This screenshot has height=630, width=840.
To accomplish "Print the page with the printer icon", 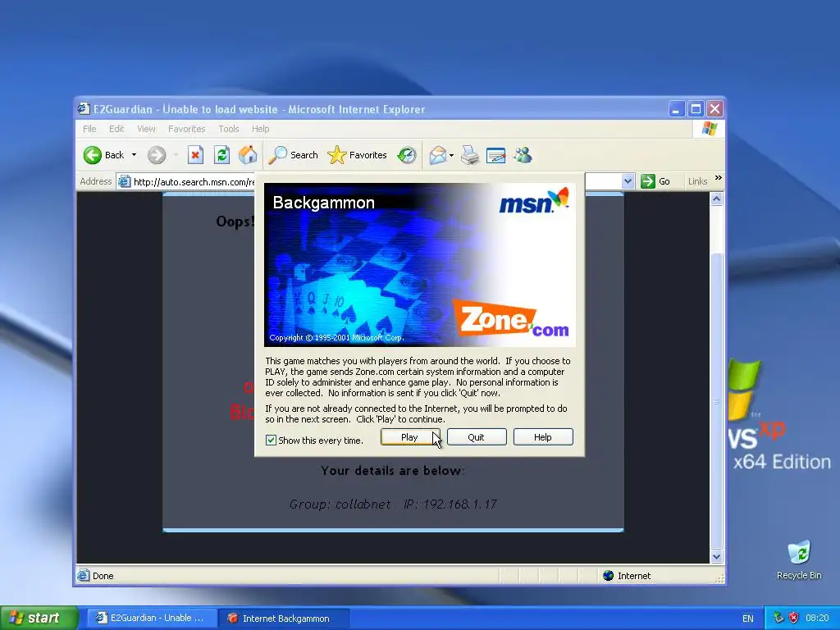I will pos(470,155).
